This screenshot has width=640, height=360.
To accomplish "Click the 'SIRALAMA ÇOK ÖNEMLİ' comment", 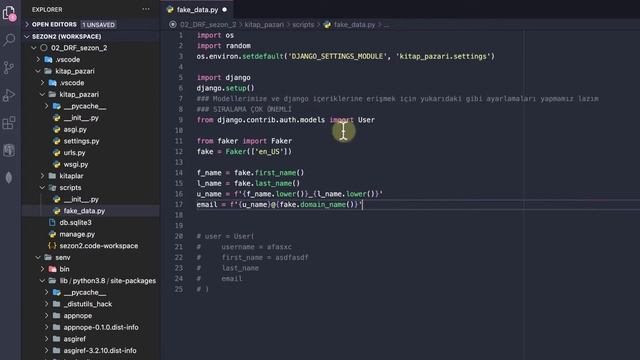I will [252, 109].
